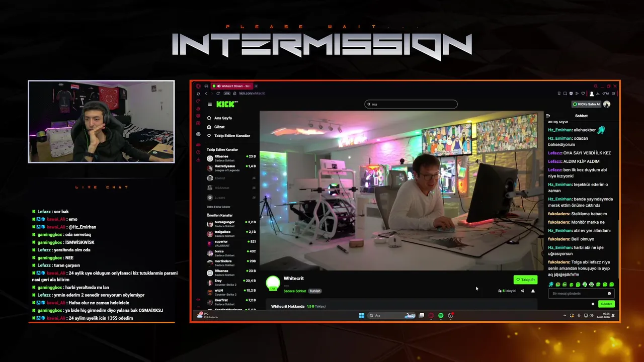Follow Whitecrit with Takip Et button
The width and height of the screenshot is (644, 362).
point(525,280)
